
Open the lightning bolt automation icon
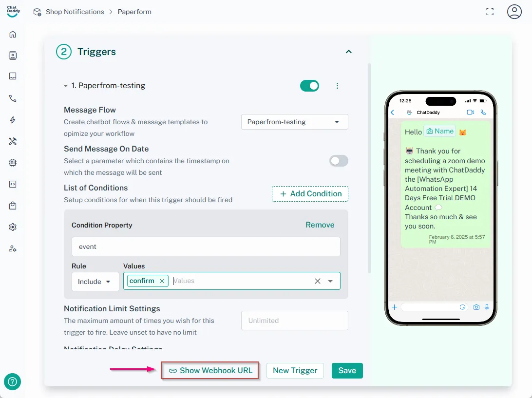[13, 120]
